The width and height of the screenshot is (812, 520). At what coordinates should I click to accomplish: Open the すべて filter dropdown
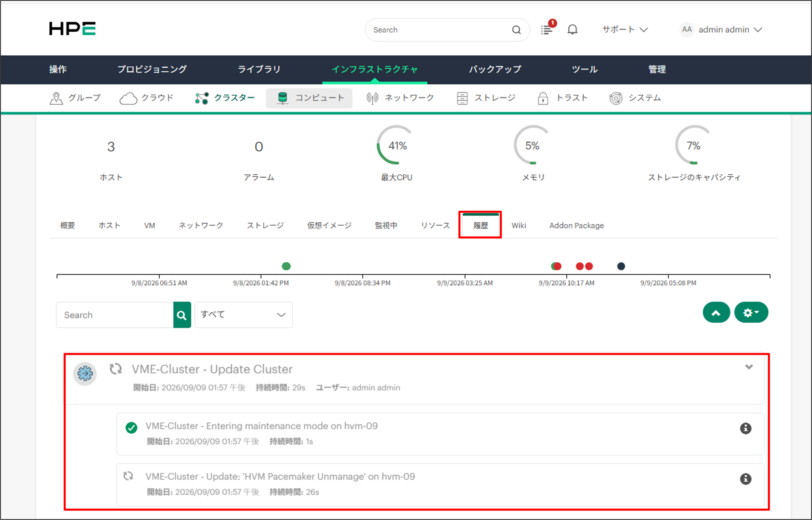click(244, 315)
